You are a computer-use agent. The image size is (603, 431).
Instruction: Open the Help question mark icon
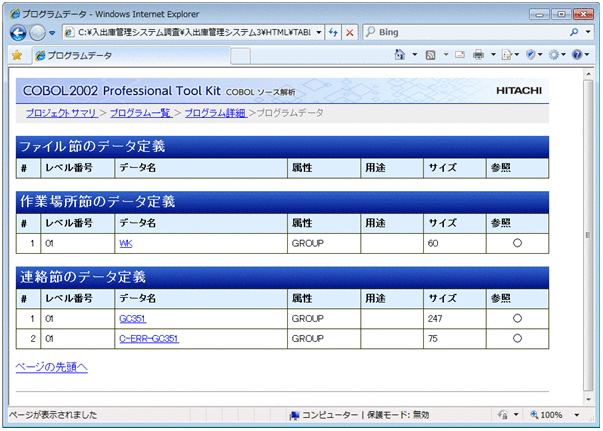pyautogui.click(x=577, y=55)
